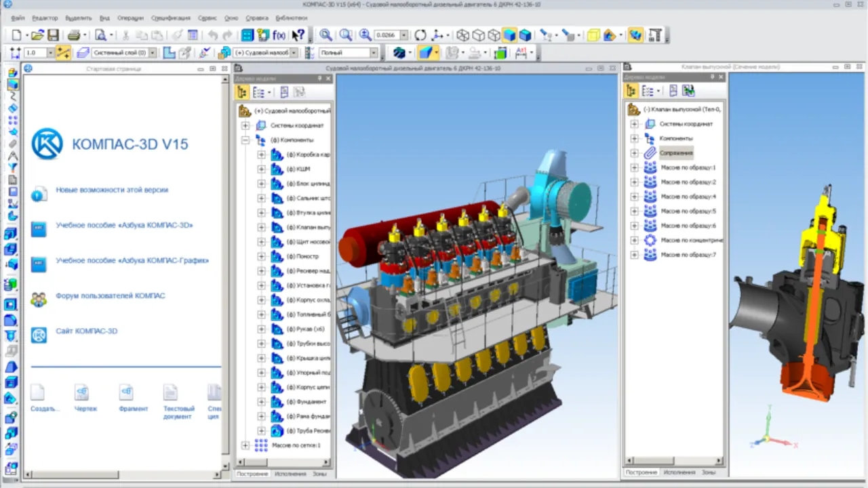
Task: Select Shaded with edges display icon
Action: (525, 35)
